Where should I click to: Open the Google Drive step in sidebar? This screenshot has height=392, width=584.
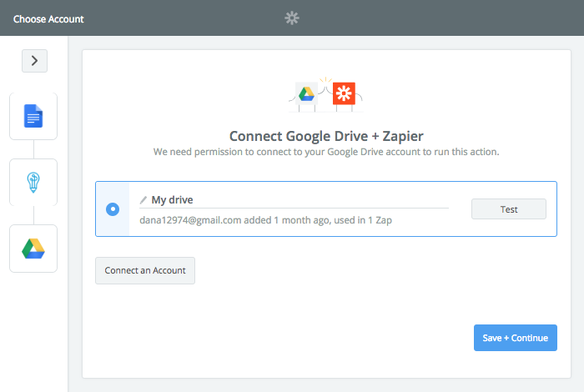(x=33, y=249)
